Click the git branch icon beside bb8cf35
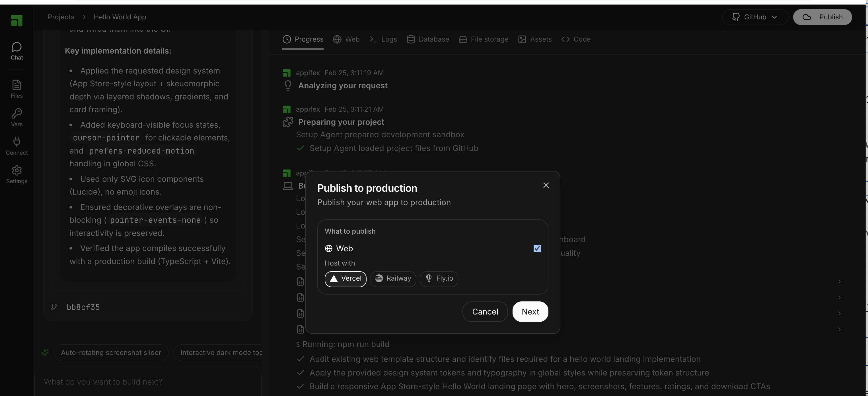Viewport: 868px width, 396px height. (x=54, y=307)
